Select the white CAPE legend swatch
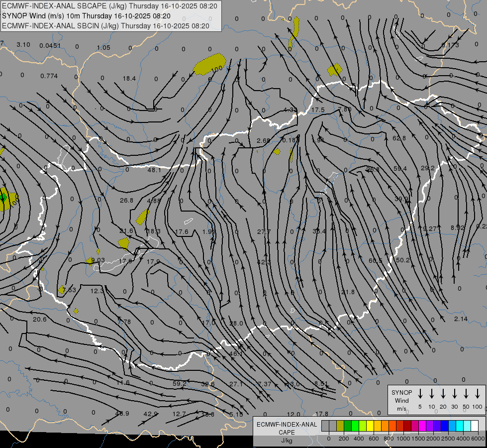 click(474, 426)
